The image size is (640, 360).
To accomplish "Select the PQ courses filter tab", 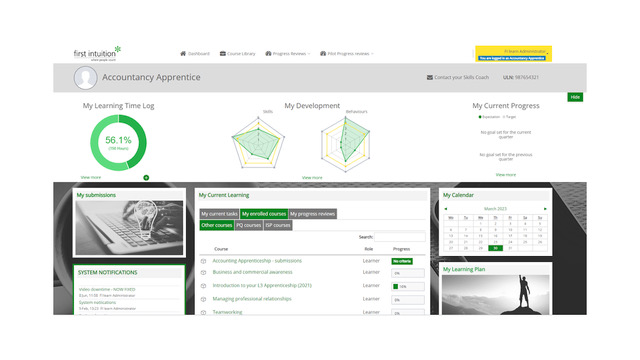I will click(249, 225).
